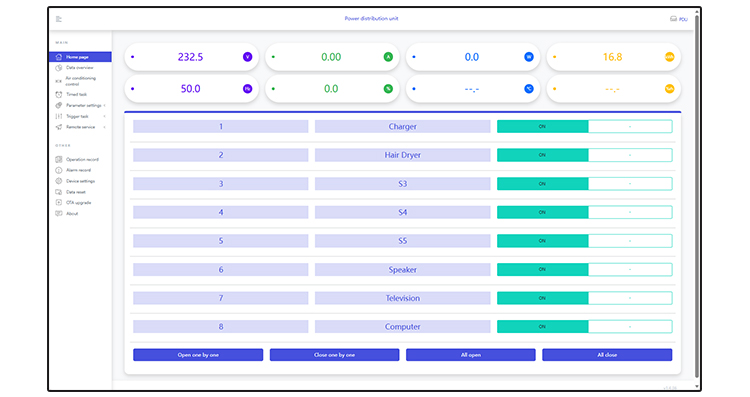
Task: Click the purple Hz frequency badge
Action: tap(247, 88)
